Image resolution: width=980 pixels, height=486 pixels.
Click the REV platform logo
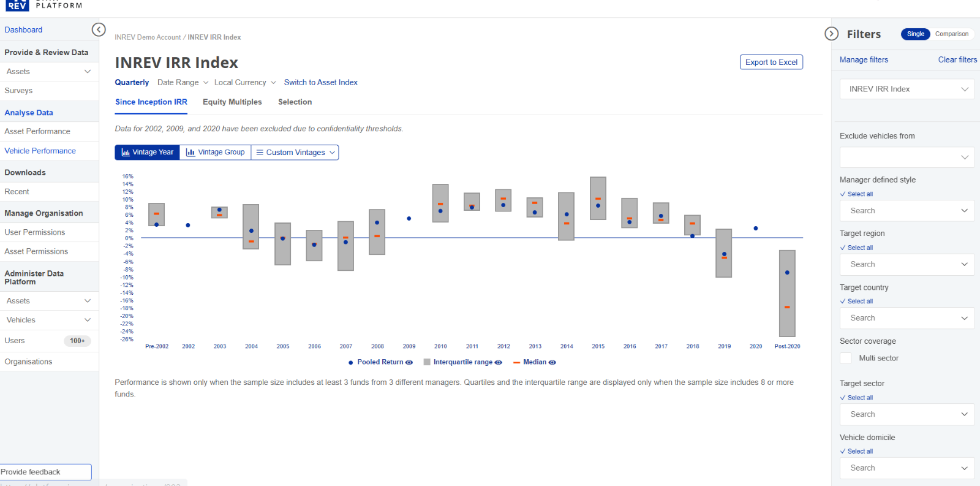17,5
